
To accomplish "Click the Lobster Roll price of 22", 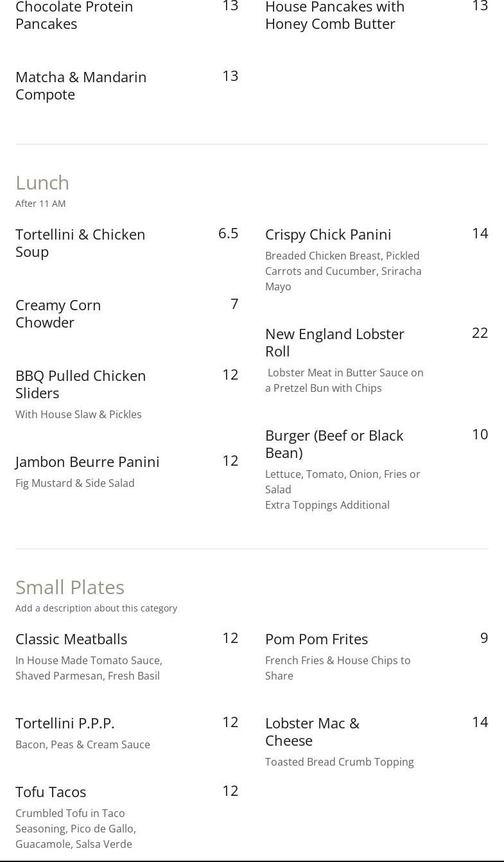I will (480, 333).
